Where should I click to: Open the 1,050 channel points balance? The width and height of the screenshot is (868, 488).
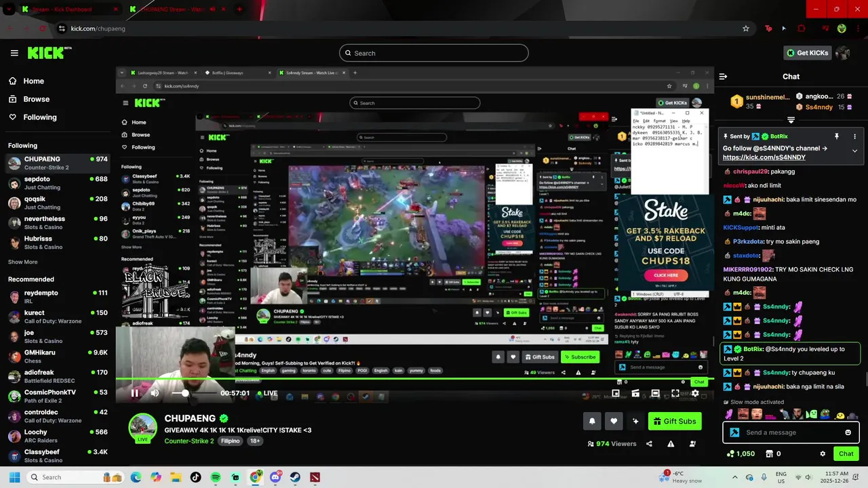pos(741,453)
